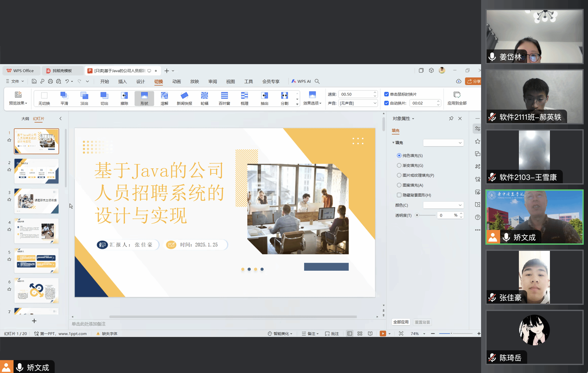588x373 pixels.
Task: Click 批注 comments button in status bar
Action: coord(332,334)
